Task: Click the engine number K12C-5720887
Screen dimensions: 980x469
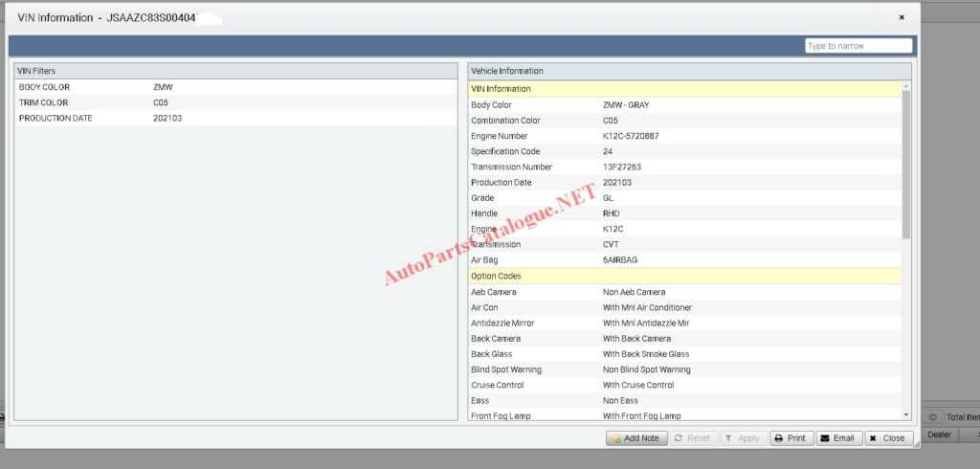Action: 631,136
